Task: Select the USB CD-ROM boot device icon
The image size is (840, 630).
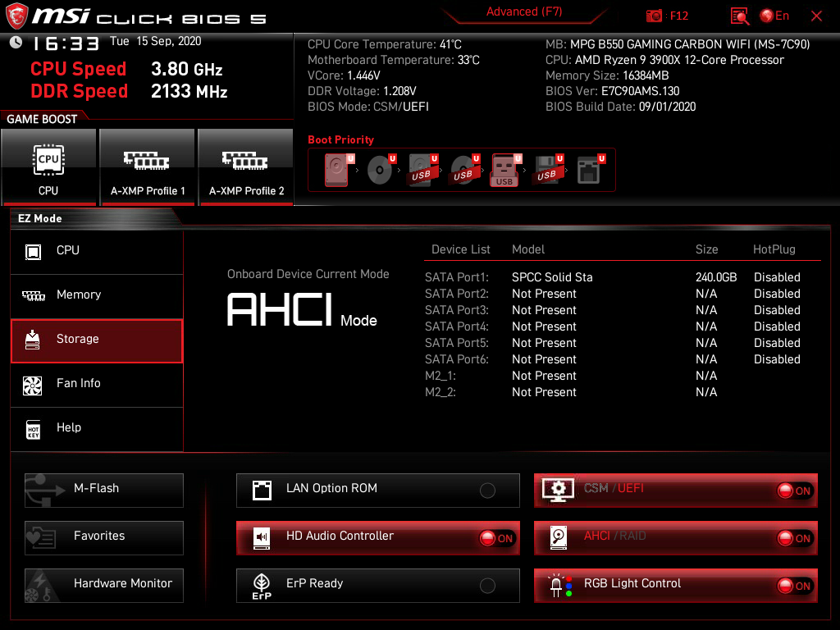Action: [x=464, y=170]
